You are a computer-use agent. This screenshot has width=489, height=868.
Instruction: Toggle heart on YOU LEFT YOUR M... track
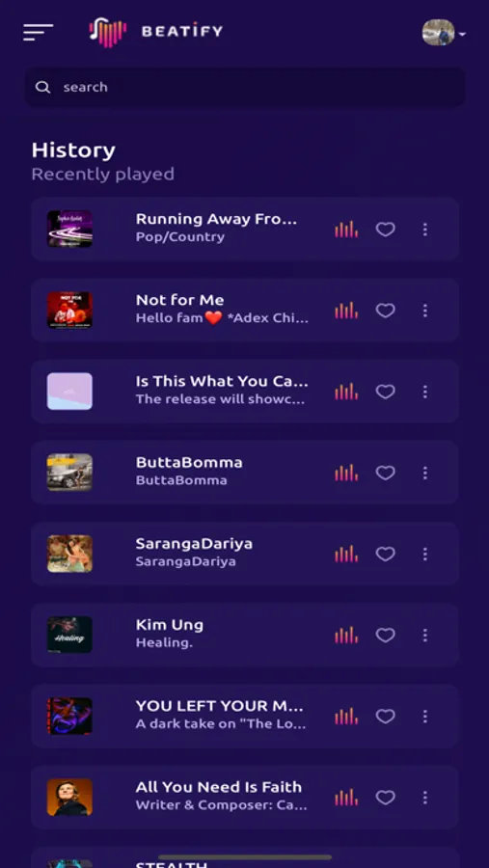click(386, 717)
